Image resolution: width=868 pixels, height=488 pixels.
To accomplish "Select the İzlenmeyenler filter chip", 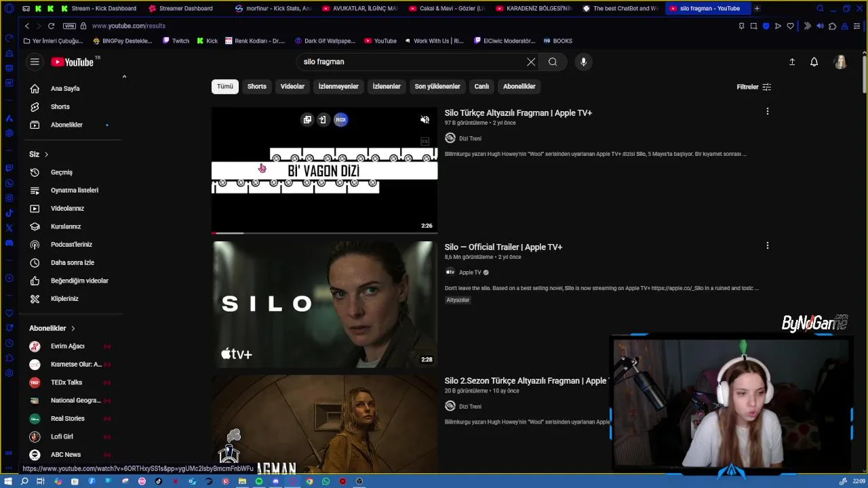I will click(338, 86).
